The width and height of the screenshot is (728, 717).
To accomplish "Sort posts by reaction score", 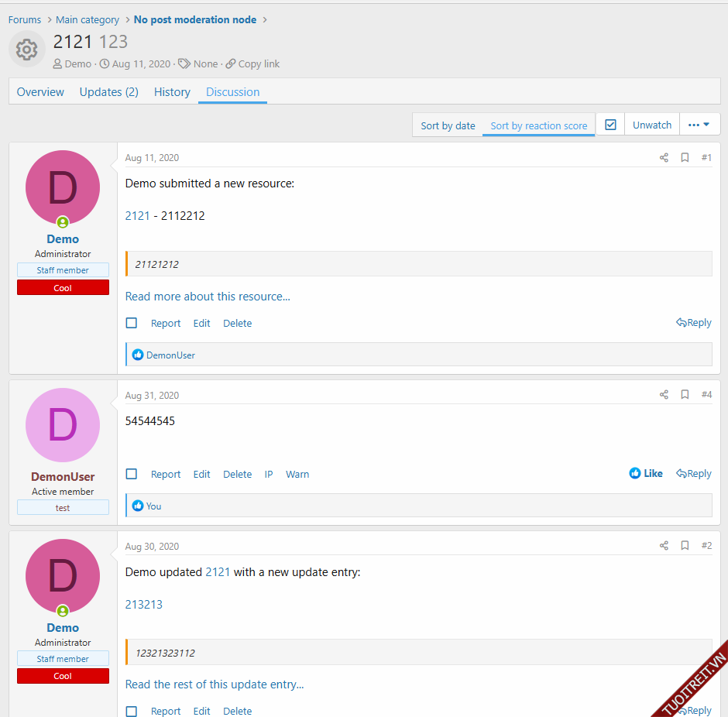I will click(538, 125).
